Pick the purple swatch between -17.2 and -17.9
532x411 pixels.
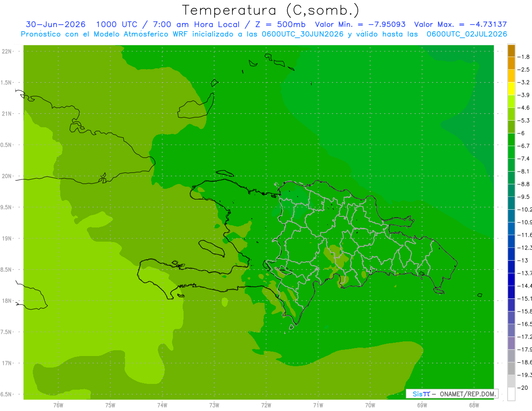pos(511,343)
